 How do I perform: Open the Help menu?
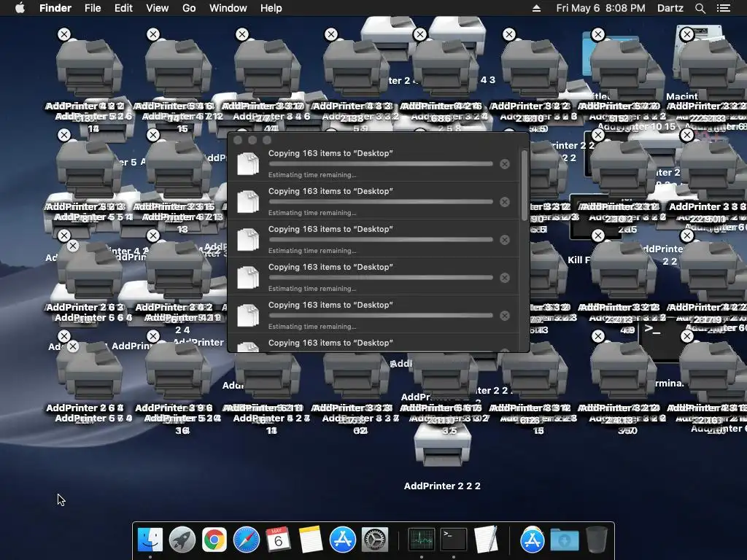271,8
